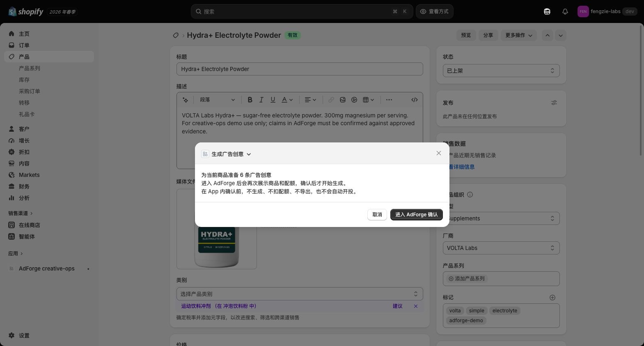Open 设置 at sidebar bottom
The image size is (644, 346).
click(49, 335)
